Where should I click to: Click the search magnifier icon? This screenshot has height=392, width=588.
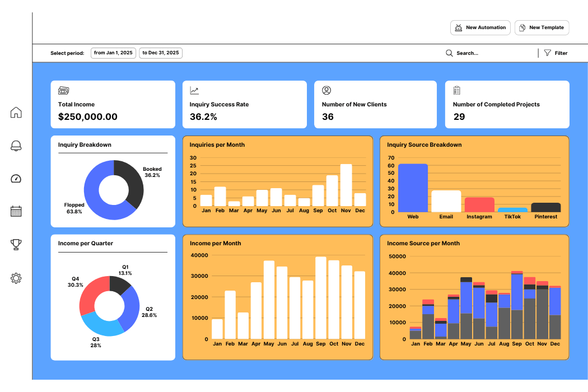click(449, 53)
